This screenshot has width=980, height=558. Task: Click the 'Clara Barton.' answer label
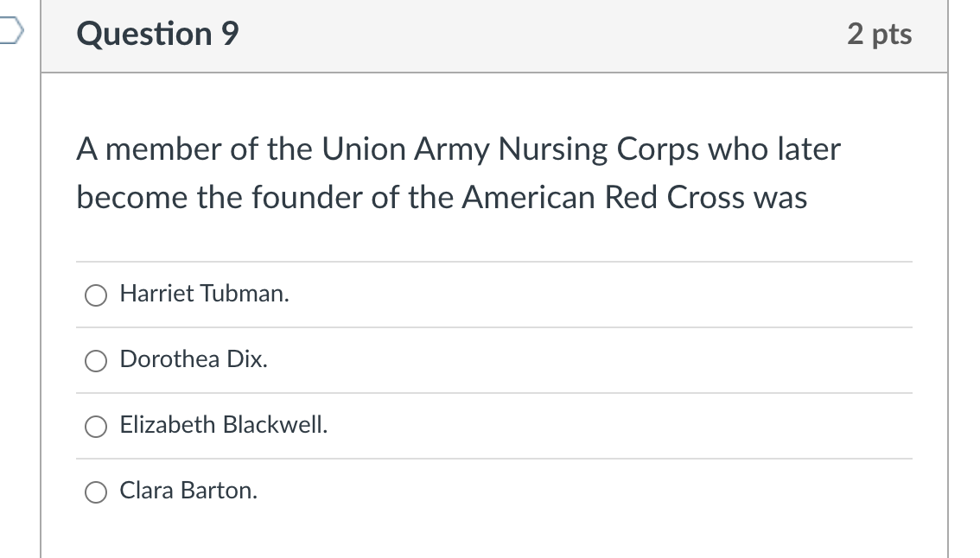(188, 491)
